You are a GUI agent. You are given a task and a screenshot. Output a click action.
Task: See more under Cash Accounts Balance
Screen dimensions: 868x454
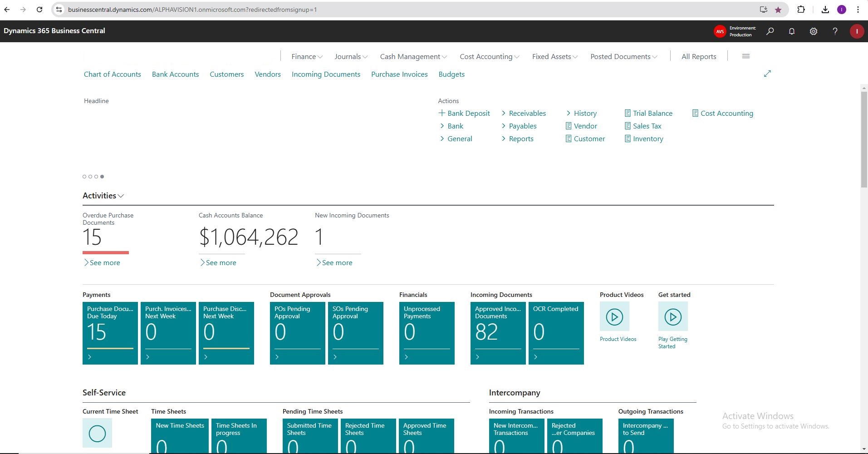(218, 262)
